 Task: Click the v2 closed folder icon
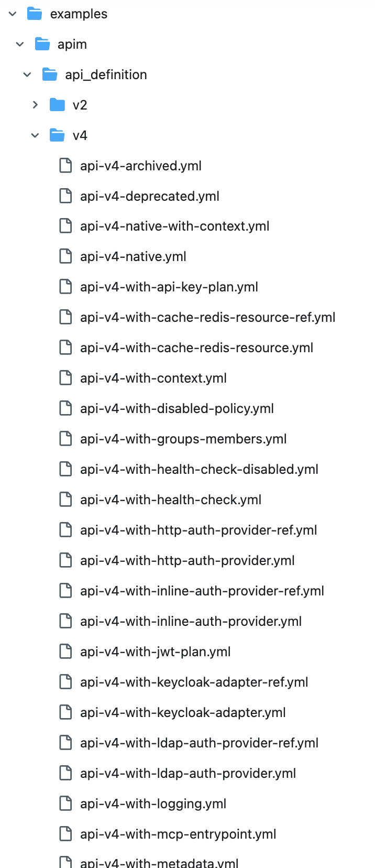tap(57, 105)
